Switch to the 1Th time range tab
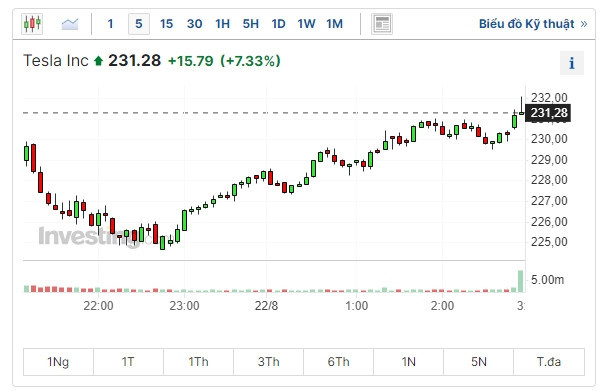The image size is (607, 391). pos(198,362)
